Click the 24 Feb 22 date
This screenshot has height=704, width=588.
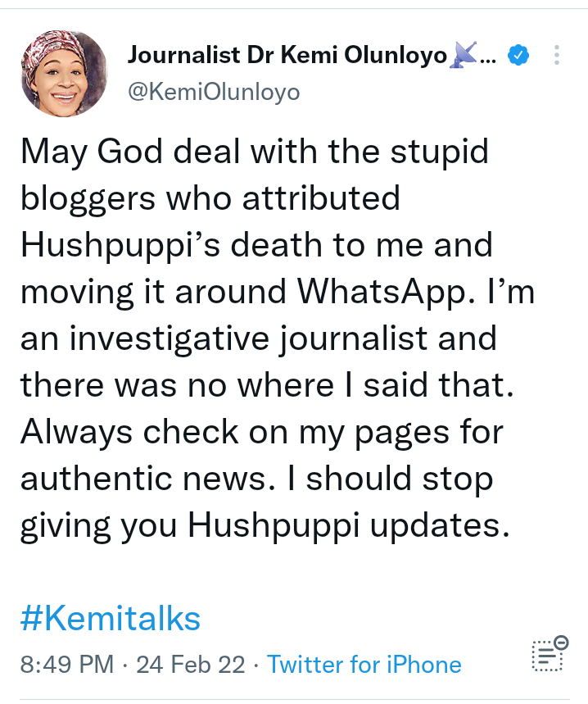[x=190, y=664]
